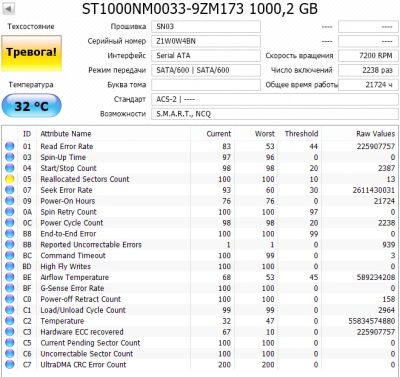Click the power on hours field 21724
400x377 pixels.
click(x=368, y=85)
